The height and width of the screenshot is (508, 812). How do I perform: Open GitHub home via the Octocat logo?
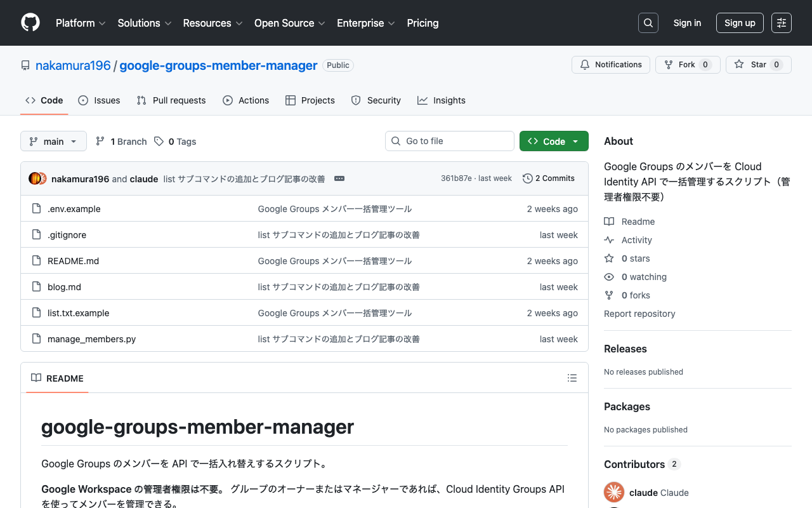(30, 23)
